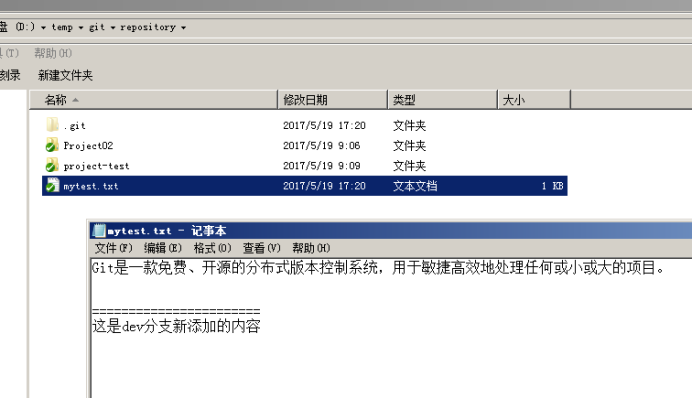Expand dropdown arrow after repository in address bar
The height and width of the screenshot is (398, 692).
[183, 27]
